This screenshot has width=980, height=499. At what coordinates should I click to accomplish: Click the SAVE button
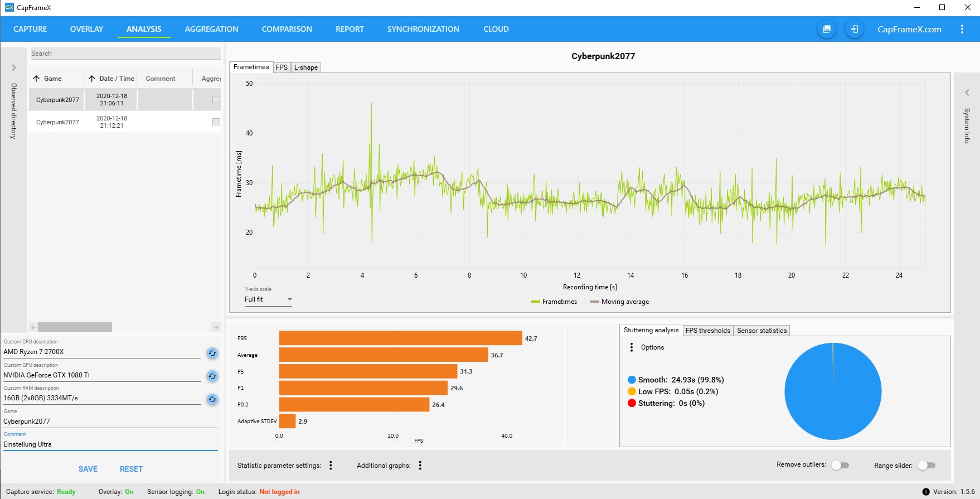(88, 469)
